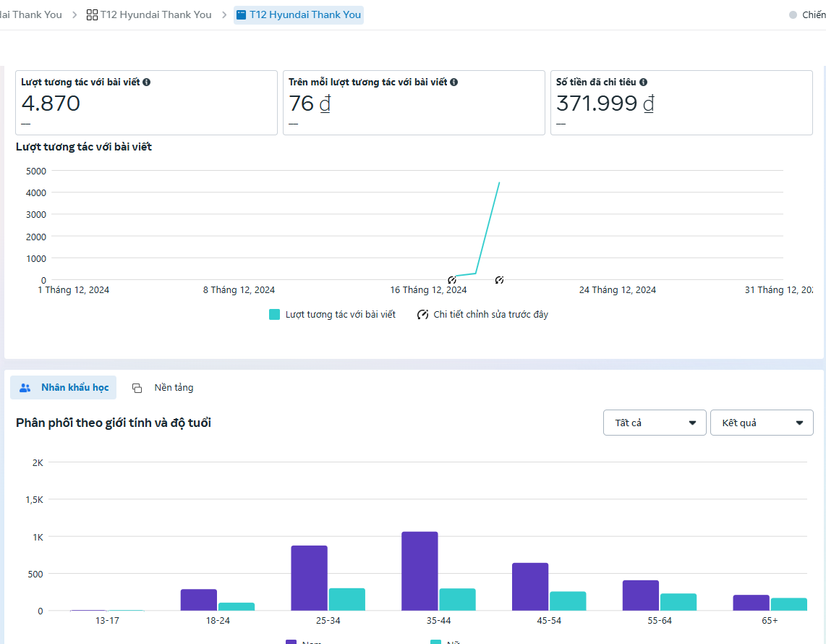The image size is (826, 644).
Task: Open the "Tất cả" dropdown
Action: [x=655, y=423]
